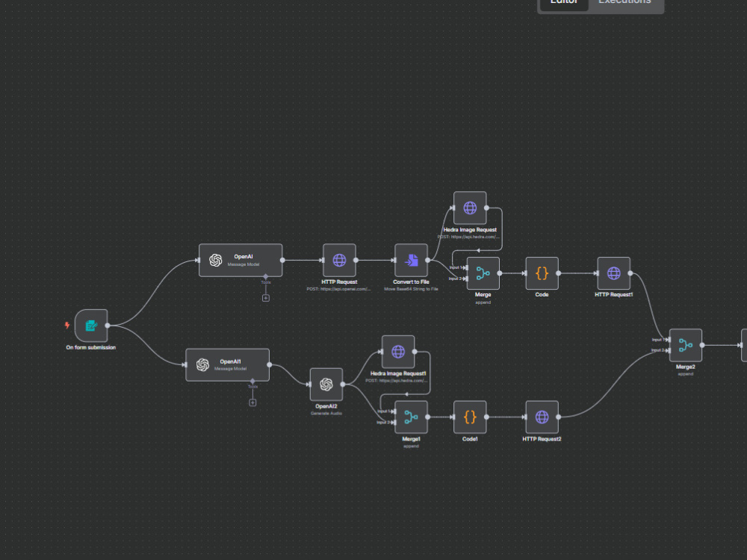Open the OpenAI Message Model node

coord(241,260)
